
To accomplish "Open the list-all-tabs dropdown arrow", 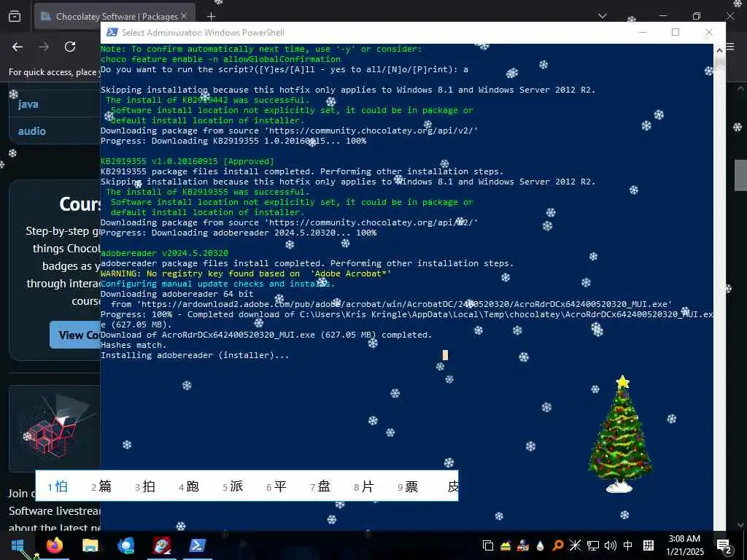I will (x=603, y=16).
